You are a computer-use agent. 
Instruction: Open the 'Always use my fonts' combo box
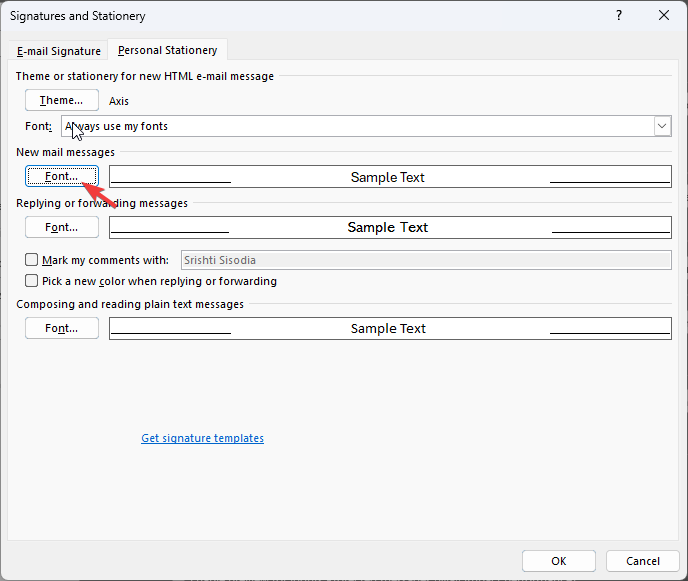366,126
